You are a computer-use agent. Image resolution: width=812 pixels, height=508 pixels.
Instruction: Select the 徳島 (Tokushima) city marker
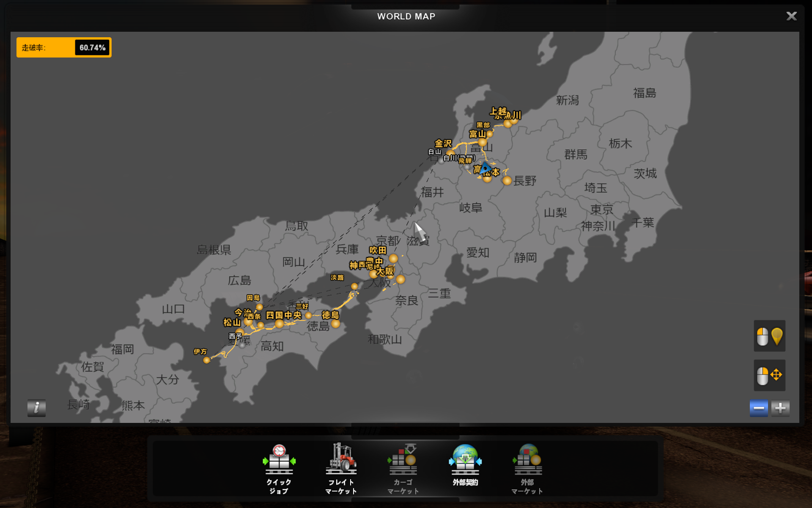point(336,324)
